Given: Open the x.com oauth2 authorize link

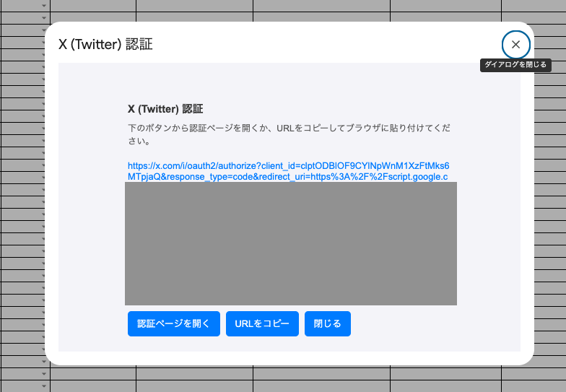Looking at the screenshot, I should (288, 171).
